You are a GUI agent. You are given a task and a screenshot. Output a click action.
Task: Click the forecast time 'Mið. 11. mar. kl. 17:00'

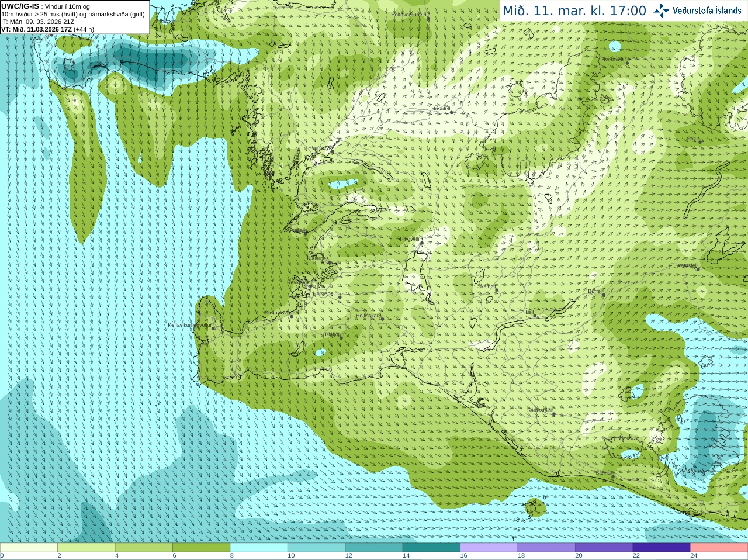(x=574, y=11)
